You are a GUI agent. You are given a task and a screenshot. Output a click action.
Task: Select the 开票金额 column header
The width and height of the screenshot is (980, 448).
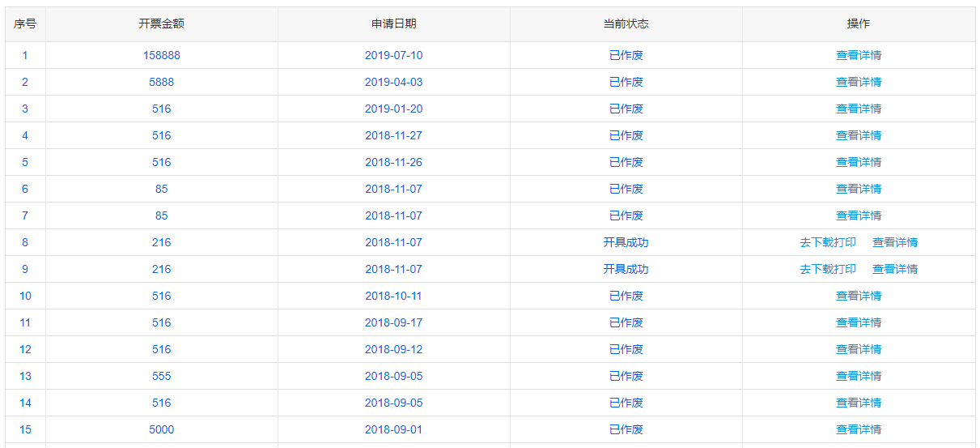point(162,24)
